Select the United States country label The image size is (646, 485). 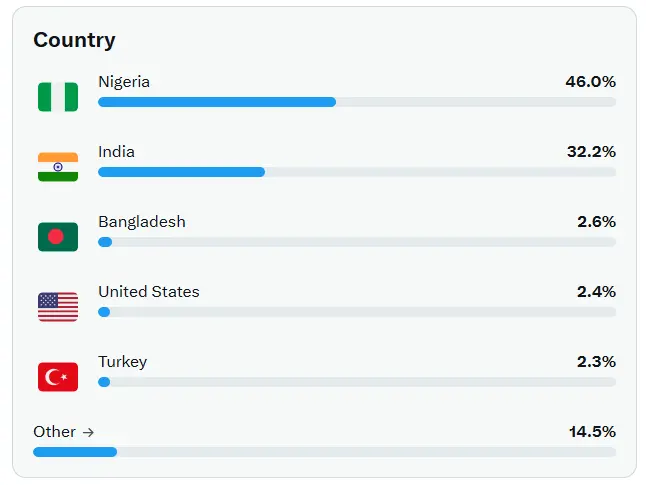point(149,292)
